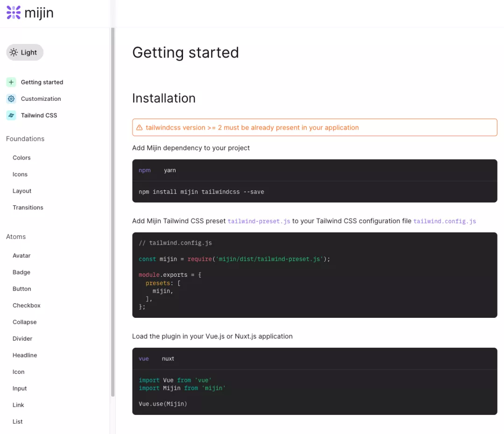This screenshot has height=434, width=504.
Task: Open the Customization page
Action: click(41, 98)
